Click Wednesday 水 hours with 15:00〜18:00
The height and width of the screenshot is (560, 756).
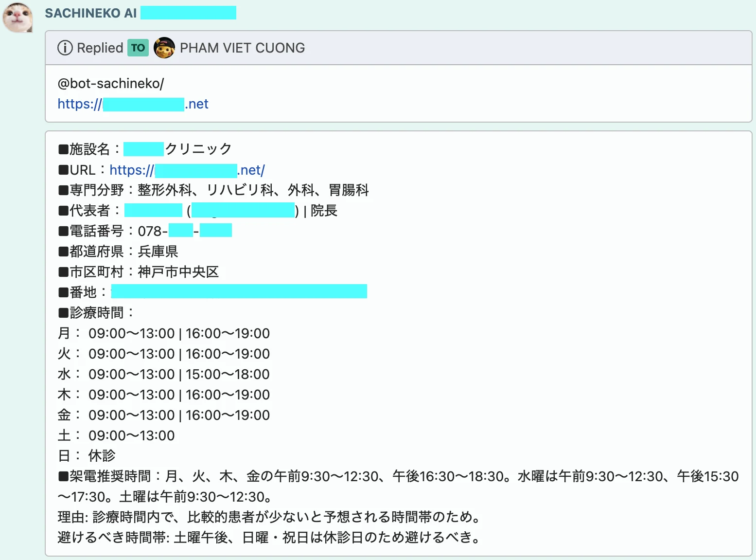pyautogui.click(x=163, y=374)
